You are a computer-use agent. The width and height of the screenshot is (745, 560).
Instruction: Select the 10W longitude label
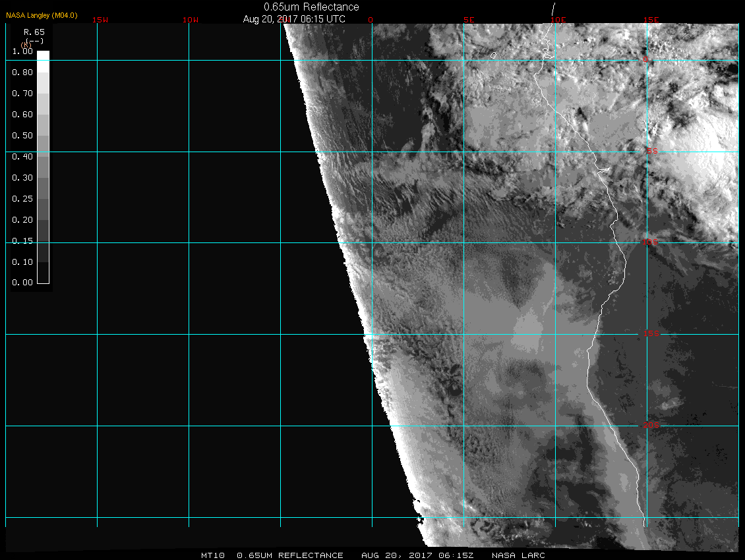pyautogui.click(x=191, y=20)
